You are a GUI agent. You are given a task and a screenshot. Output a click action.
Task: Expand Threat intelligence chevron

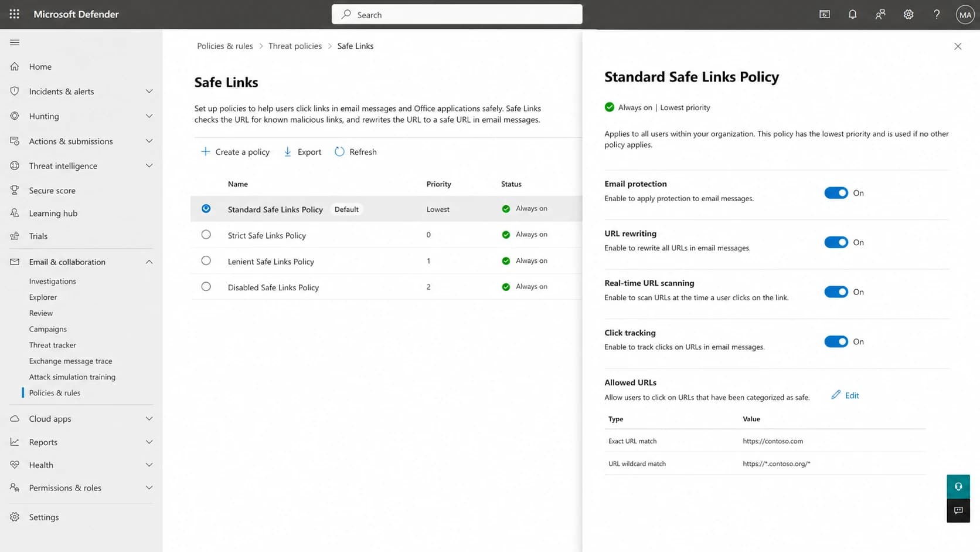click(149, 165)
